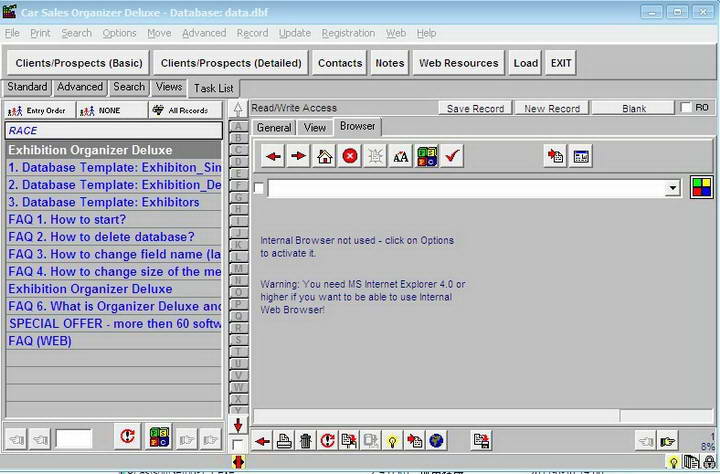
Task: Click the red double-arrow splitter icon in the status bar
Action: pos(238,462)
